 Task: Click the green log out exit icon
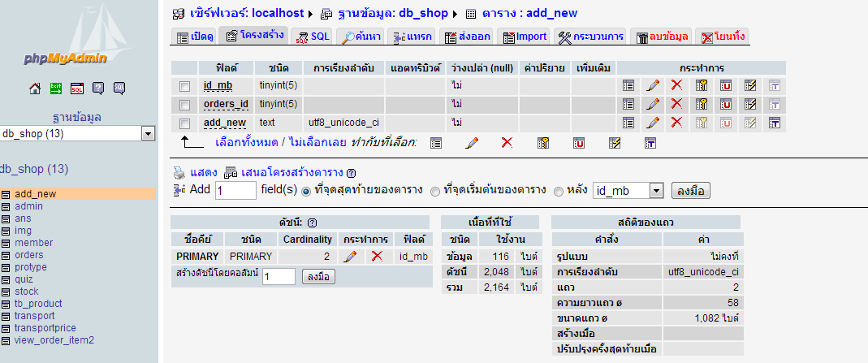(56, 88)
